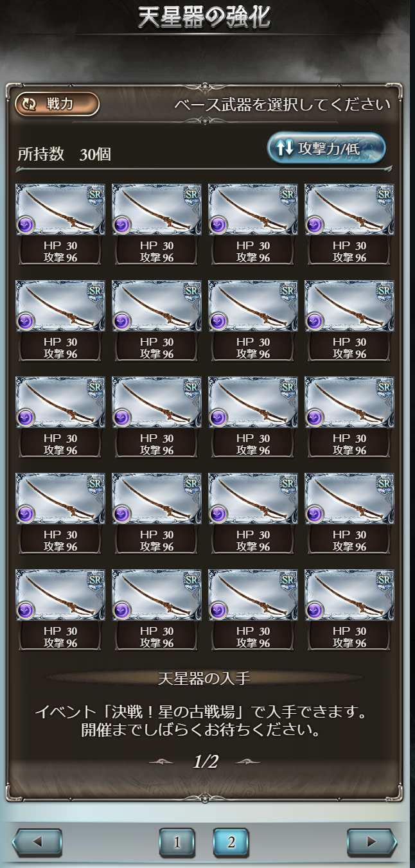Screen dimensions: 415x868
Task: Toggle the 戦力 display switch button
Action: coord(57,104)
